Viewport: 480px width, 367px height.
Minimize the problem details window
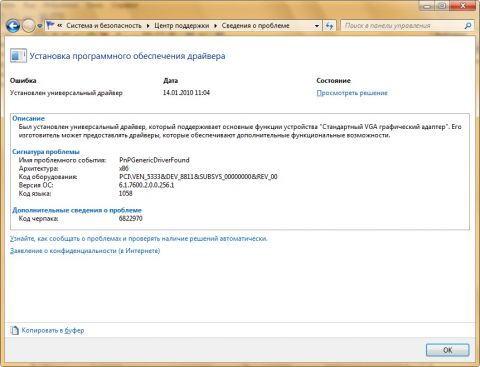(427, 6)
